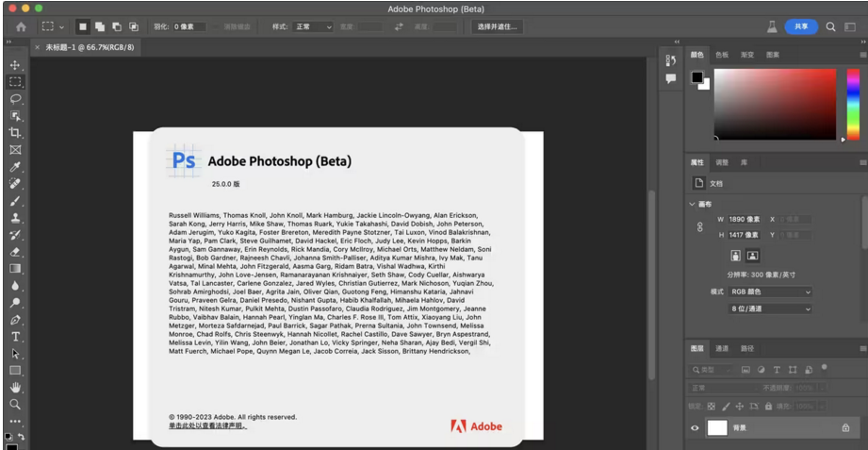
Task: Hide the 背景 layer with eye icon
Action: [695, 428]
